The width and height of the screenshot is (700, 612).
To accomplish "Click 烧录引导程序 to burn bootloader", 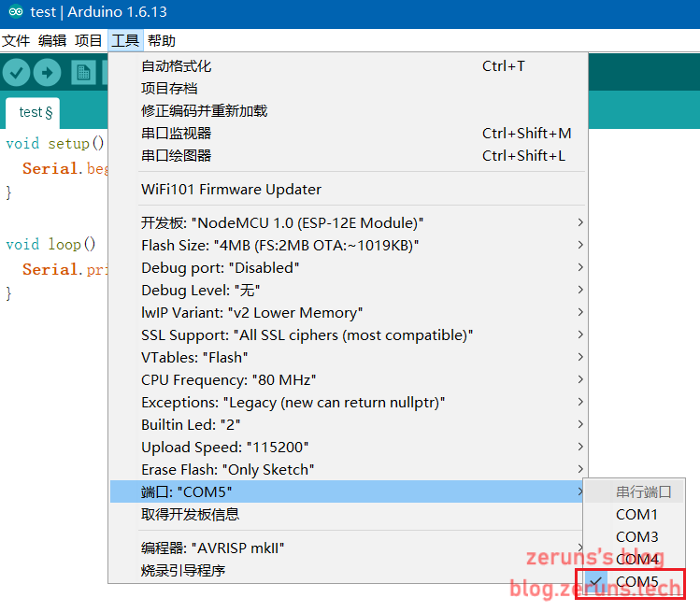I will click(183, 570).
